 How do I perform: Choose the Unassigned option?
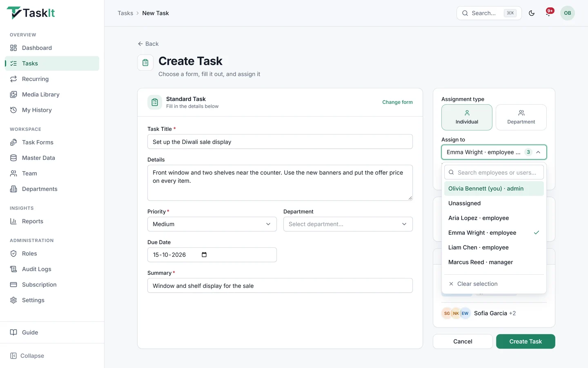click(x=494, y=203)
